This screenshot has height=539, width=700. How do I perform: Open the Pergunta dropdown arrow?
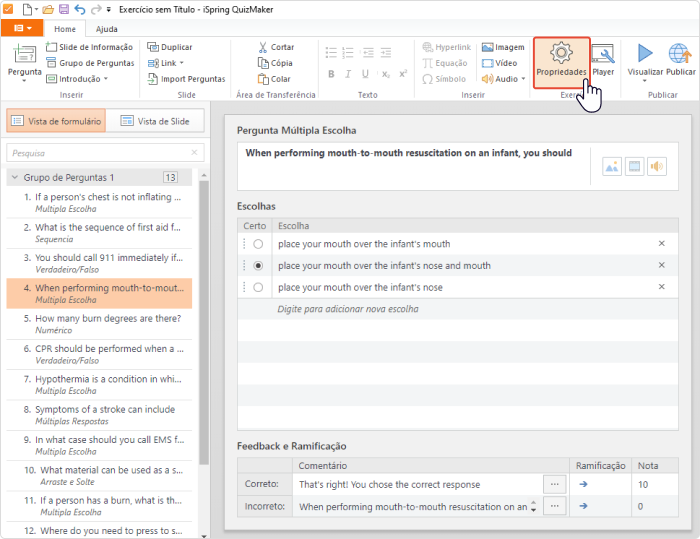25,81
